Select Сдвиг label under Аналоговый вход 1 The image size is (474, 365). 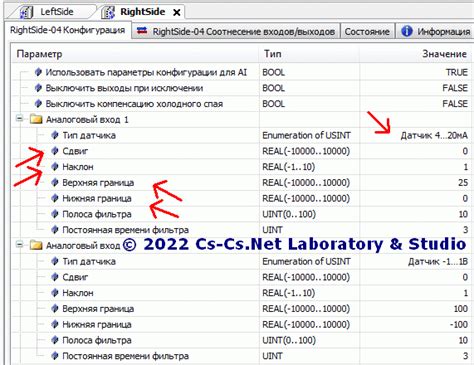[75, 151]
